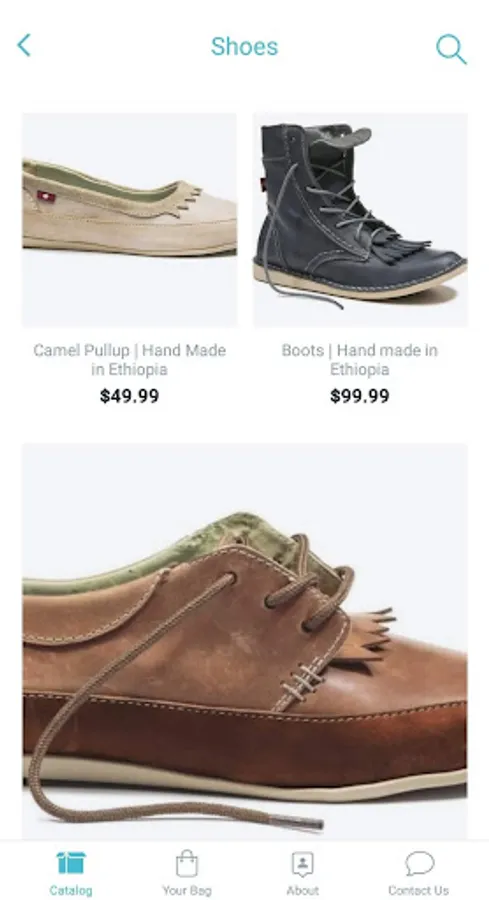
Task: Open the shopping bag icon
Action: pos(187,863)
